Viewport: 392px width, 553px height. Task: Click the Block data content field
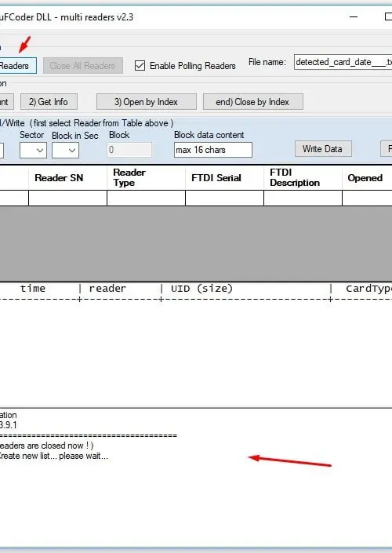(x=213, y=150)
